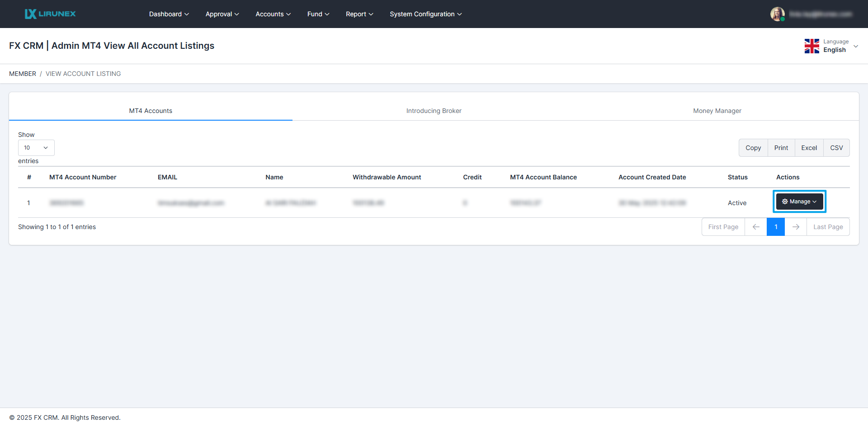The image size is (868, 427).
Task: Sort by MT4 Account Balance column
Action: [543, 177]
